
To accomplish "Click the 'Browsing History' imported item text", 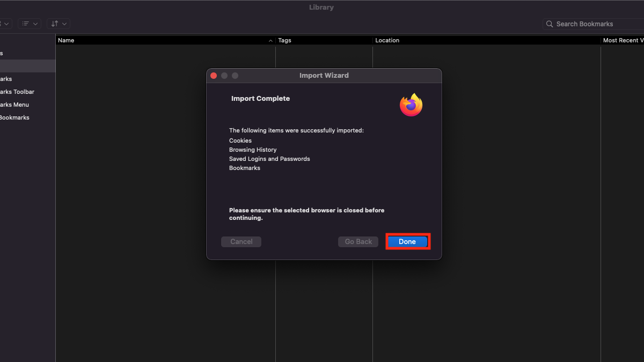I will click(x=253, y=150).
